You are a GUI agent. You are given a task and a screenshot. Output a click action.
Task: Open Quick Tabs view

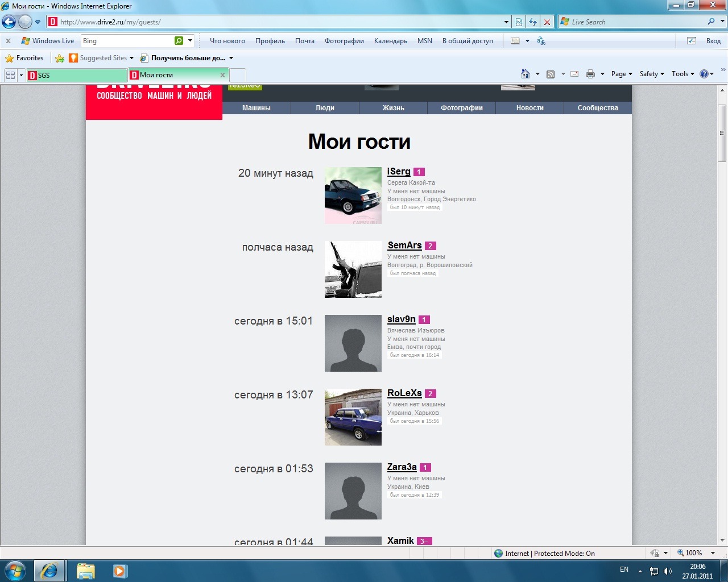click(10, 74)
